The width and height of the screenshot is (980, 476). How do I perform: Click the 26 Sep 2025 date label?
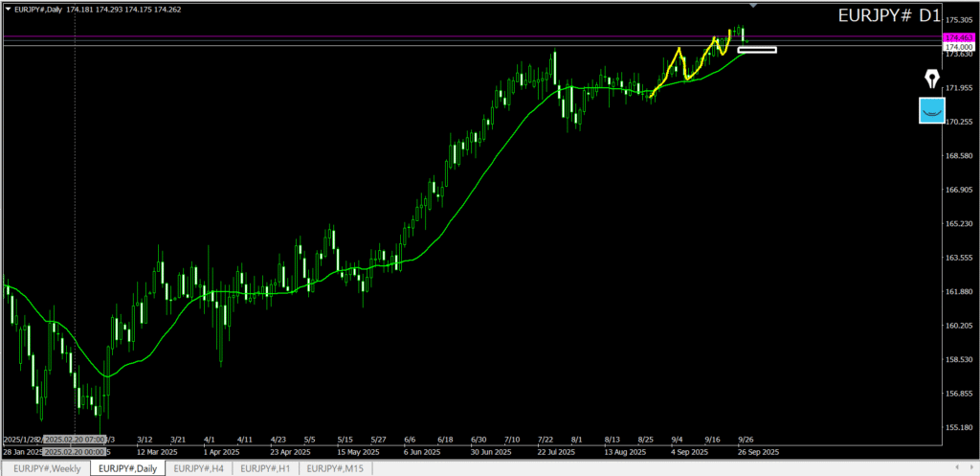758,450
